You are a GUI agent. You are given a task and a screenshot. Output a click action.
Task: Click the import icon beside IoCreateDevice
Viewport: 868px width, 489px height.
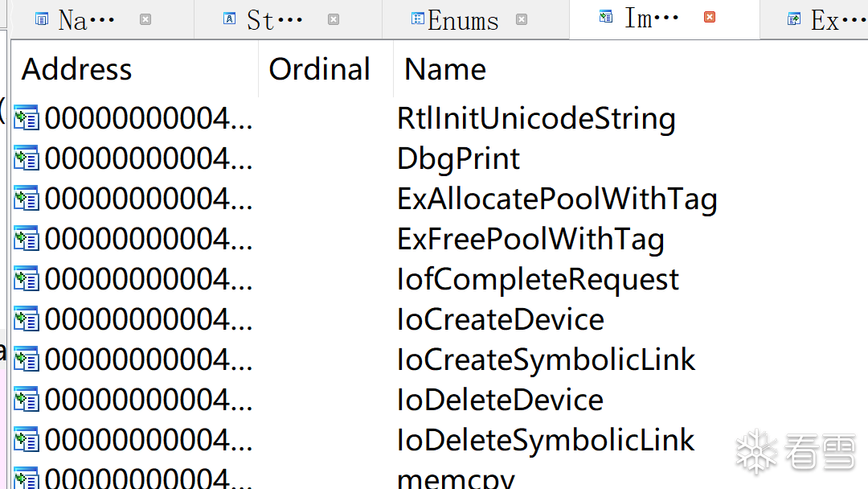coord(27,319)
